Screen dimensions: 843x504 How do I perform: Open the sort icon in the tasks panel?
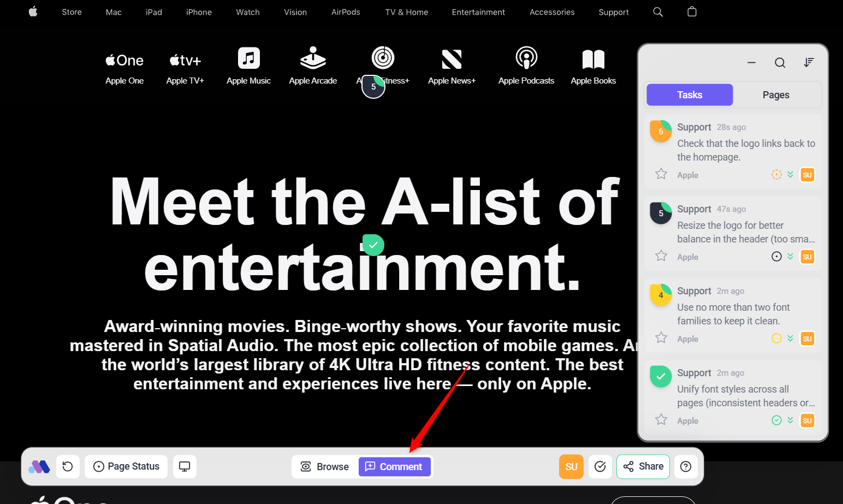tap(809, 63)
